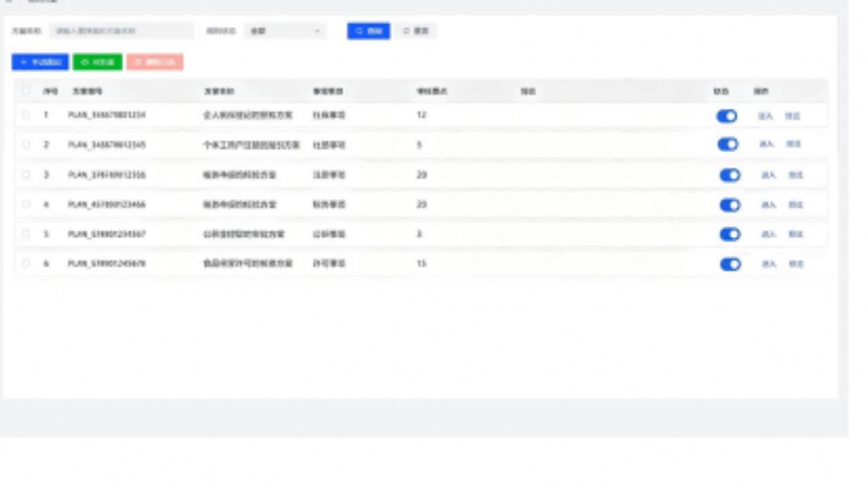Viewport: 868px width, 489px height.
Task: Switch off the status toggle in row 1
Action: point(727,116)
